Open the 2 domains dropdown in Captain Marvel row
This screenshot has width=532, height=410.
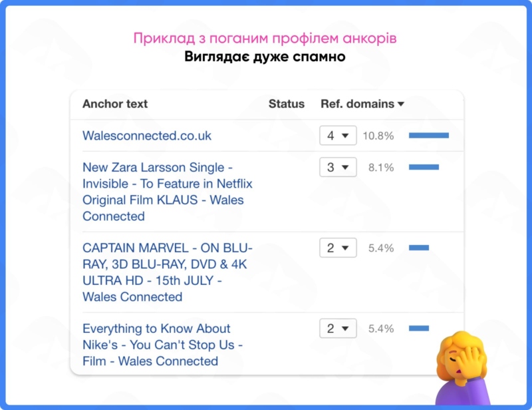(x=338, y=248)
